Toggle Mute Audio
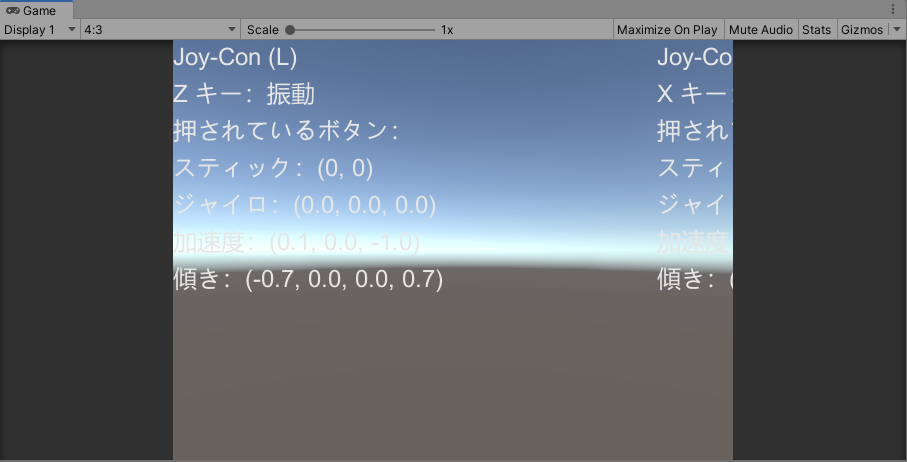Screen dimensions: 907x462 click(x=761, y=29)
